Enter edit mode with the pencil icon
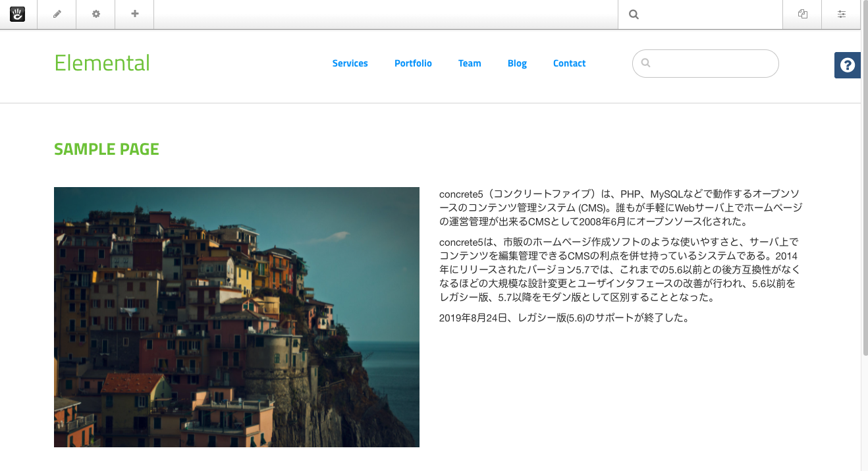 [x=56, y=14]
